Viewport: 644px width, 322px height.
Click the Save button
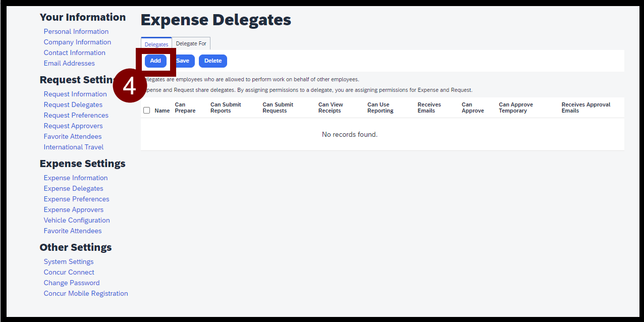(x=183, y=61)
